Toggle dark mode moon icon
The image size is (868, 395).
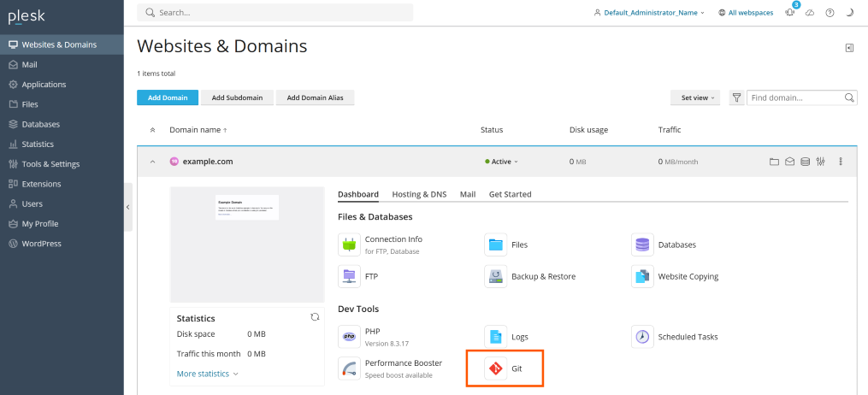[x=849, y=13]
